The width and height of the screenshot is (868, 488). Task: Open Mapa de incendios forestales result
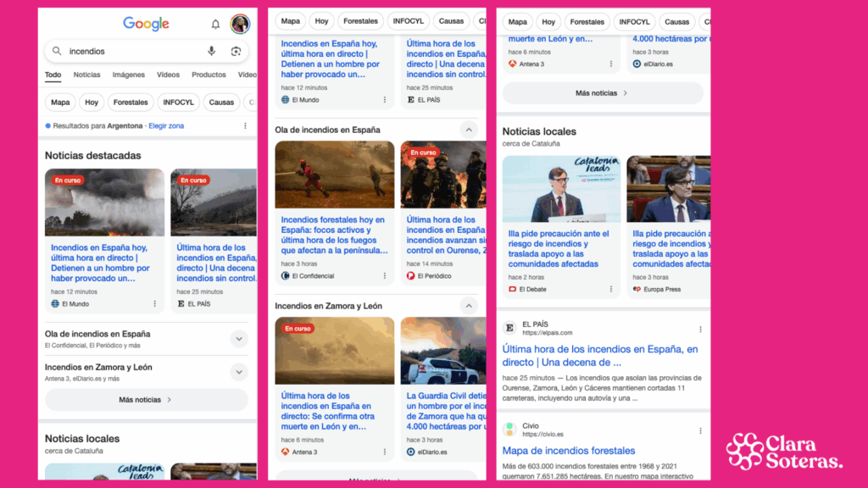(569, 451)
